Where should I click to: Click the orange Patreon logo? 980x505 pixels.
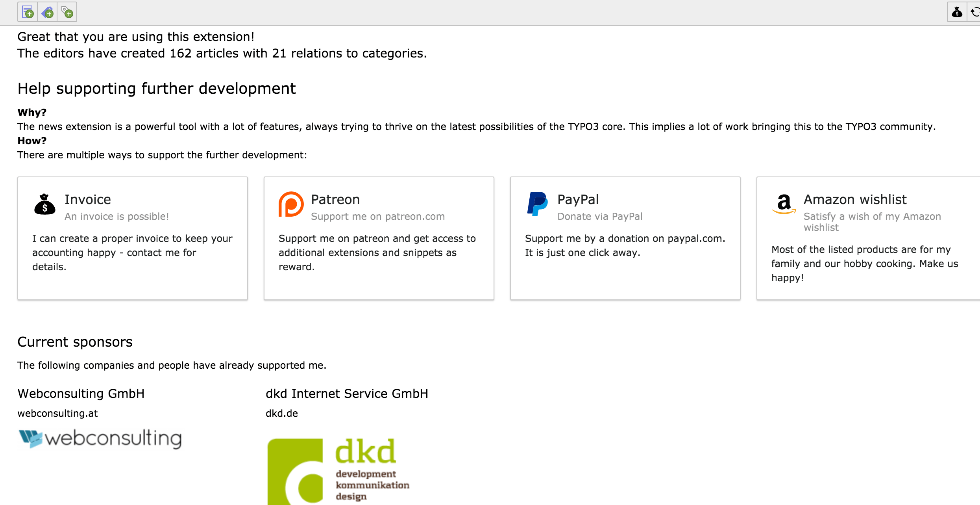point(291,204)
